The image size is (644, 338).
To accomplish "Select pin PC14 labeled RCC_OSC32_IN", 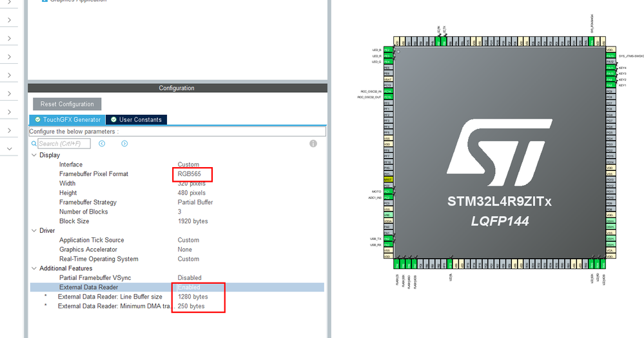I will (x=389, y=92).
